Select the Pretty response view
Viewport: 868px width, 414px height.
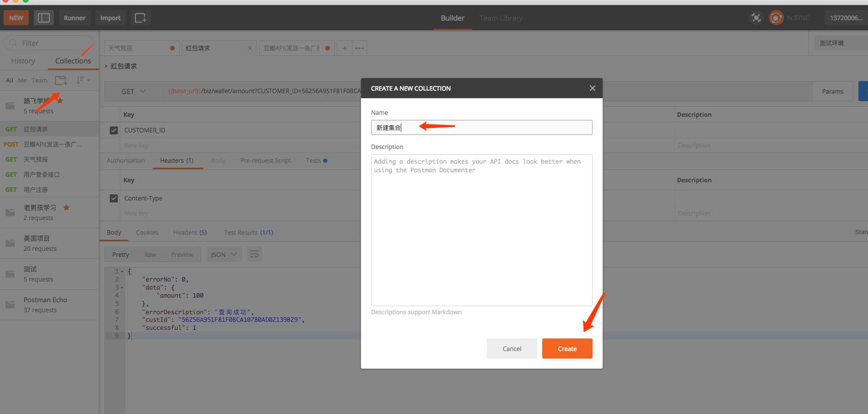(x=120, y=254)
